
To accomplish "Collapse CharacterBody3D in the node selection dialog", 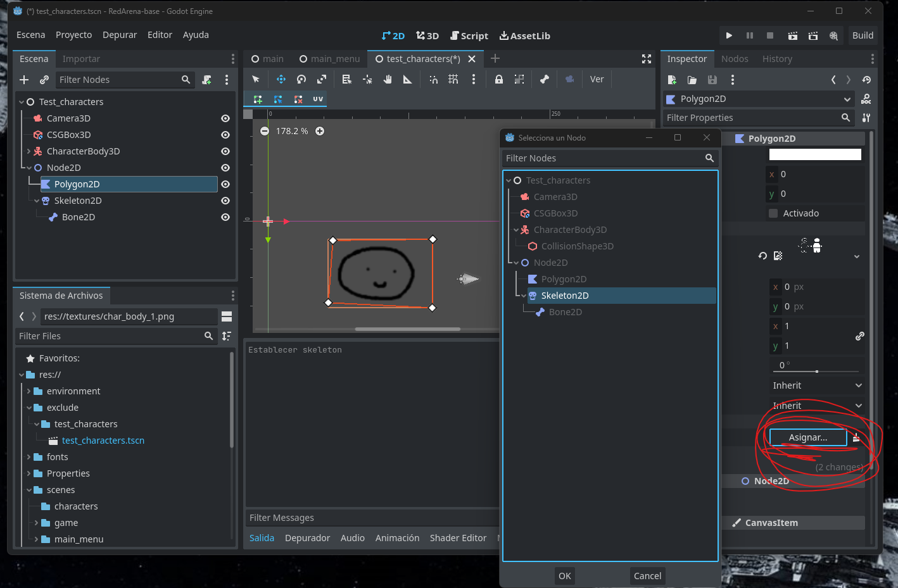I will pyautogui.click(x=515, y=229).
